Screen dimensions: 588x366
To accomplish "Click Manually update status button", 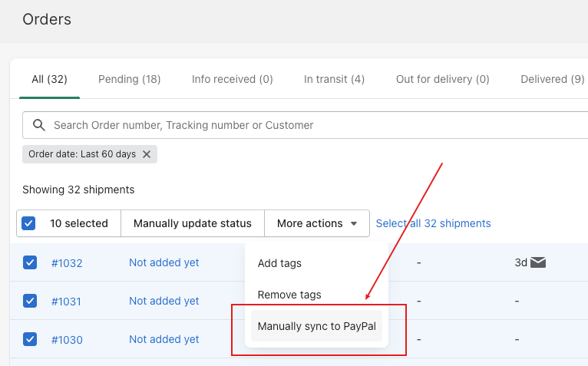I will 193,223.
